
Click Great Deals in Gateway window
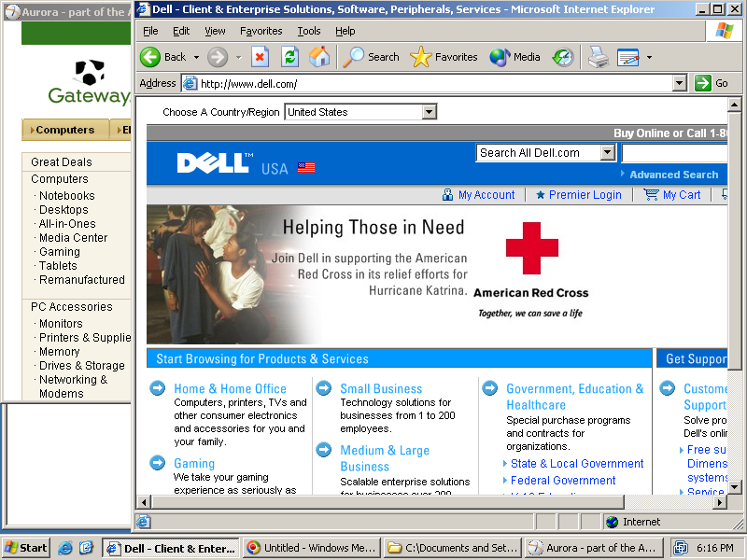(x=62, y=161)
